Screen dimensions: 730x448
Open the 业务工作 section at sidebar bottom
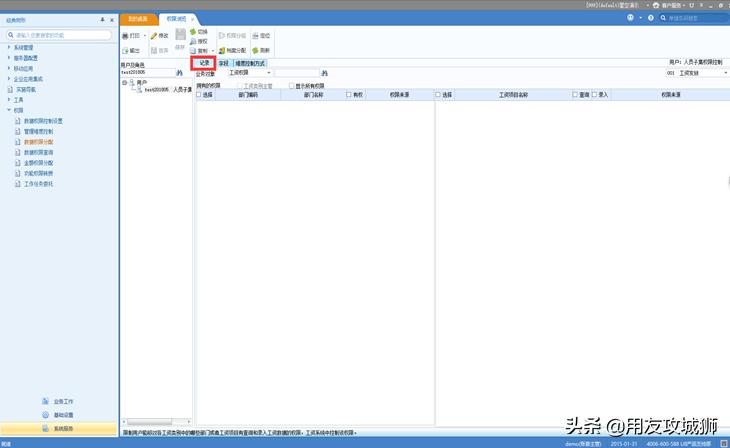tap(59, 401)
